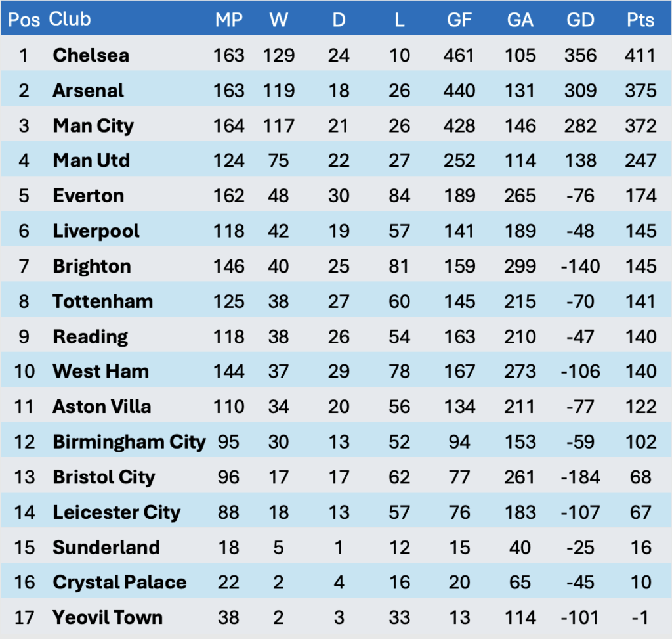672x639 pixels.
Task: Click the Liverpool club name
Action: pyautogui.click(x=96, y=231)
